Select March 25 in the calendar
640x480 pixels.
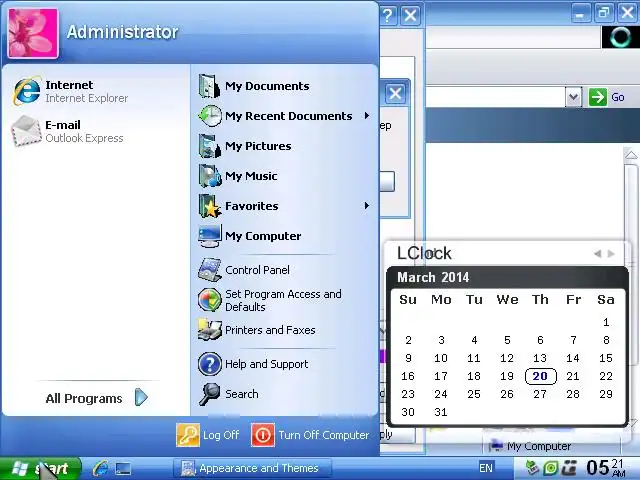473,394
